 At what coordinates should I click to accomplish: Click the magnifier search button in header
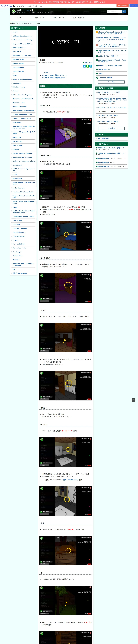(124, 11)
